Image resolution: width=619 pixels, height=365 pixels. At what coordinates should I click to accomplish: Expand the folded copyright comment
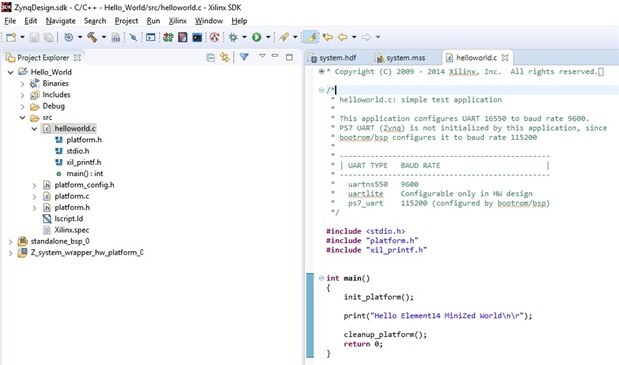pyautogui.click(x=321, y=71)
